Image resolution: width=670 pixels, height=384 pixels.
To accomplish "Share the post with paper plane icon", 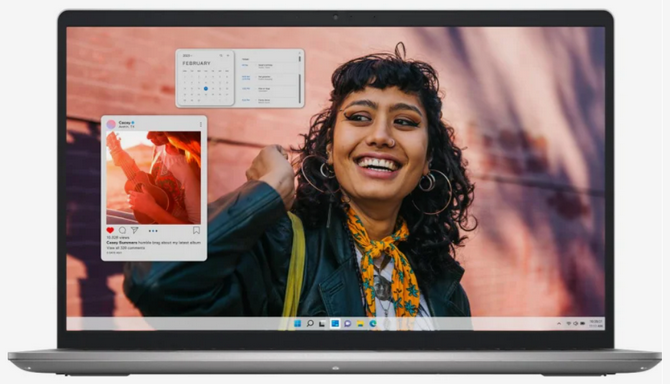I will pyautogui.click(x=135, y=230).
